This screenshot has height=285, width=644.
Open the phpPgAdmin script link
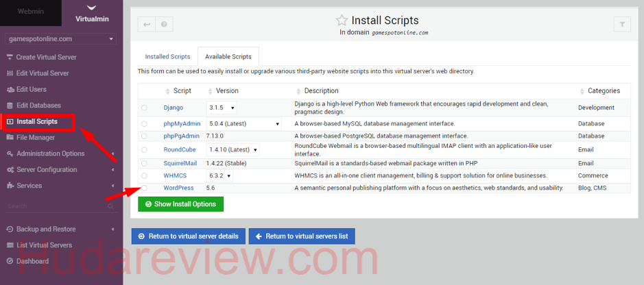tap(182, 136)
